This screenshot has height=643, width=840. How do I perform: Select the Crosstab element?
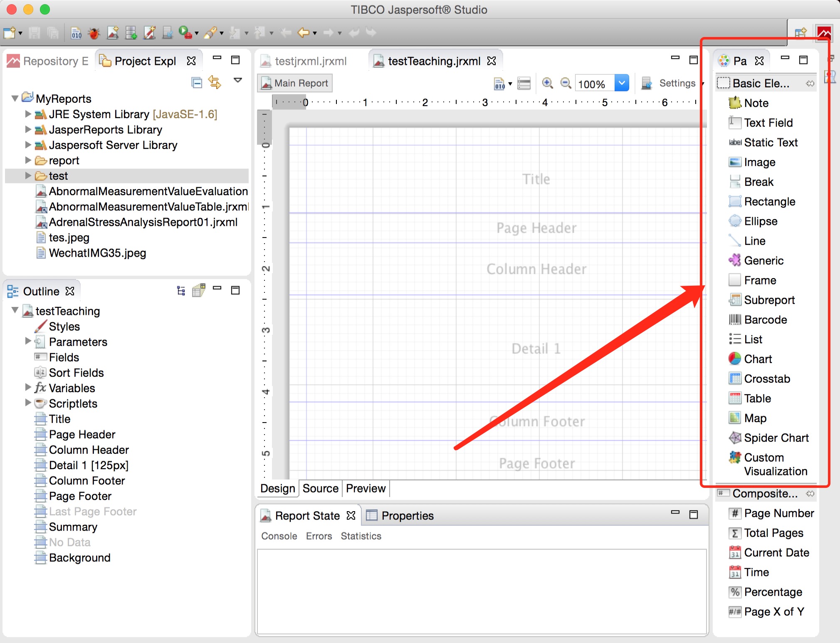point(759,378)
